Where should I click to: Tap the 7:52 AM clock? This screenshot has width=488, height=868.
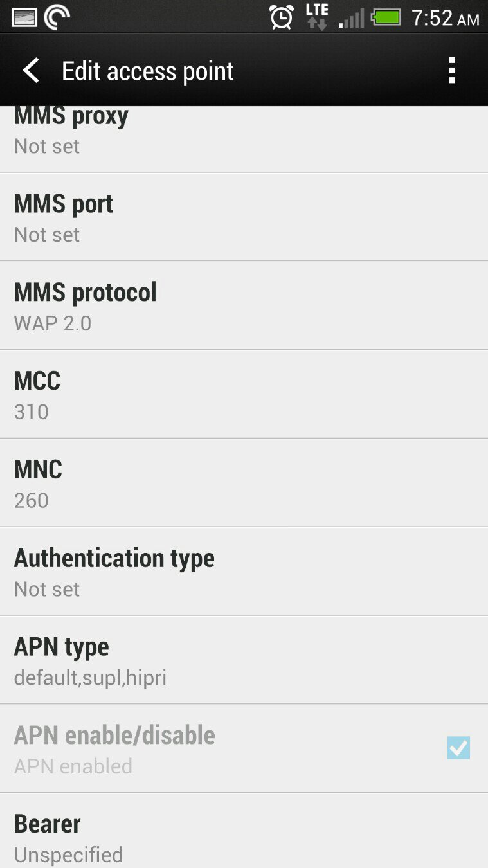pyautogui.click(x=445, y=18)
